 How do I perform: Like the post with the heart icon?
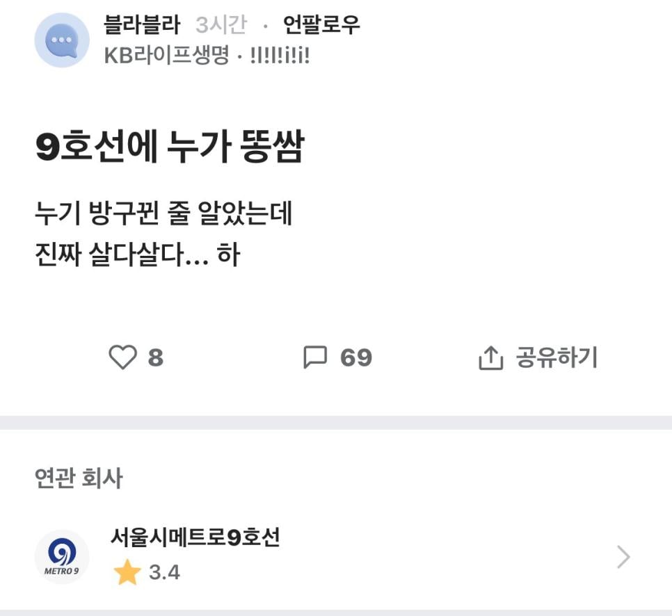tap(123, 358)
